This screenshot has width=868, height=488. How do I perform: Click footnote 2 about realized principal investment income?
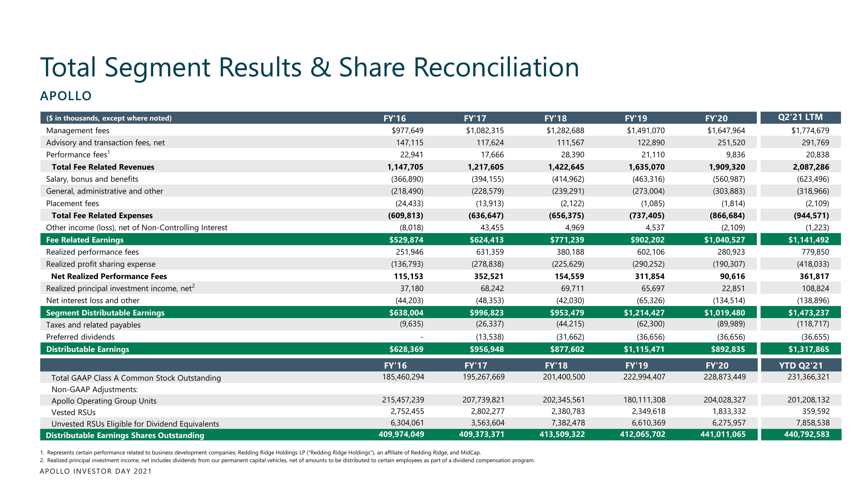tap(288, 460)
